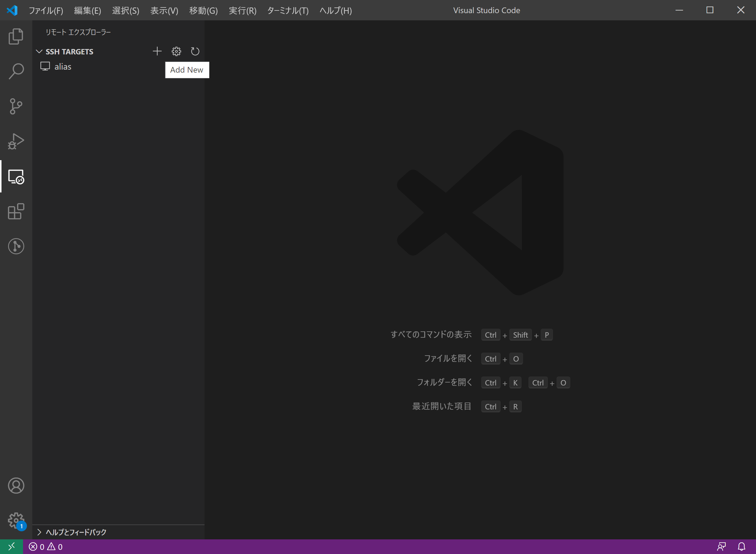Viewport: 756px width, 554px height.
Task: Open the 実行(R) menu
Action: 243,10
